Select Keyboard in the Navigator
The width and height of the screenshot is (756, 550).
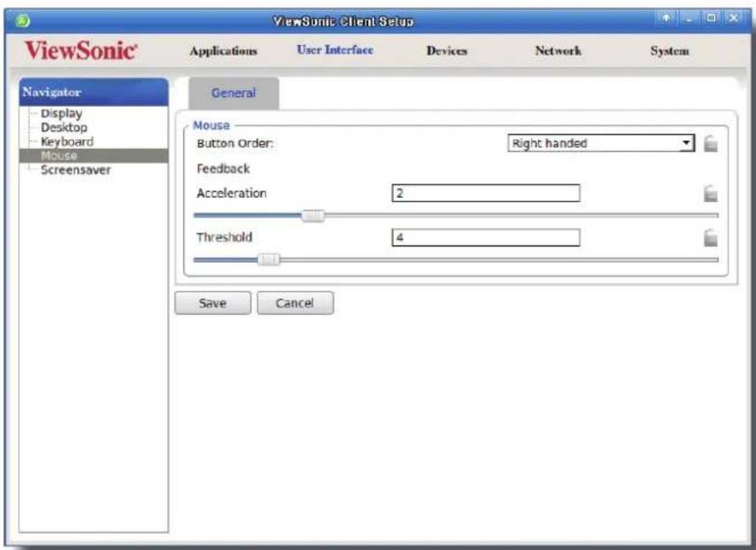click(x=67, y=142)
